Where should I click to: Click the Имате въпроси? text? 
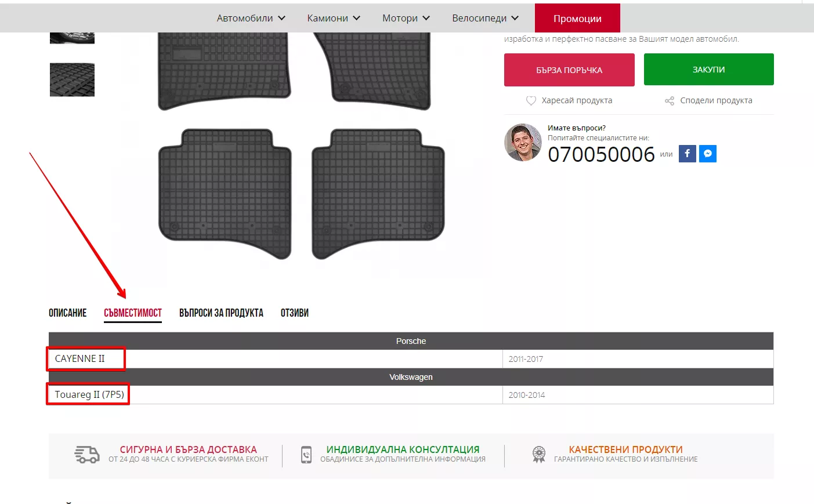pos(577,128)
